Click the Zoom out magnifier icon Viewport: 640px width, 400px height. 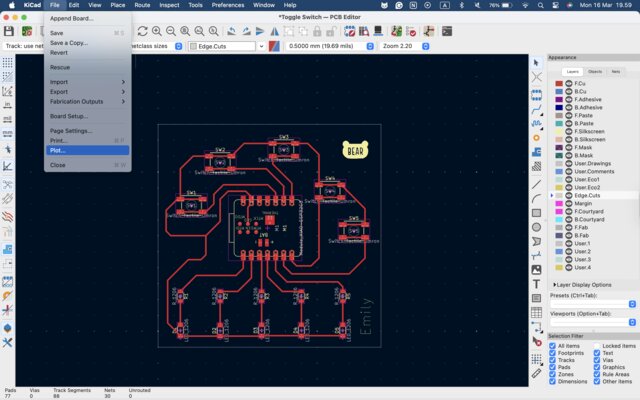tap(171, 31)
